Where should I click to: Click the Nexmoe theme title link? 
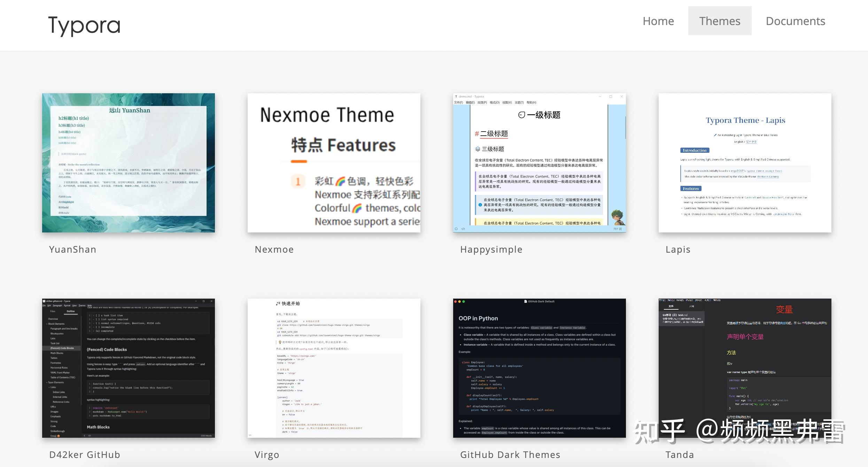274,250
